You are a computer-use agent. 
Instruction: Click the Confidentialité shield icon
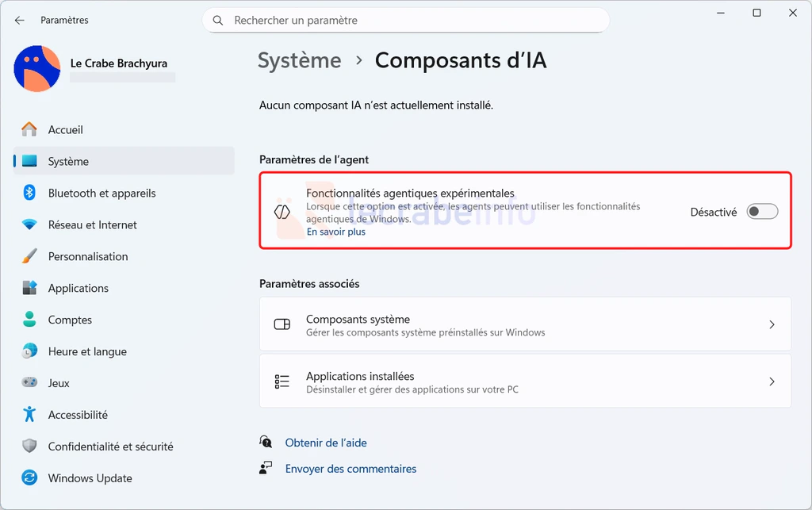pyautogui.click(x=29, y=447)
